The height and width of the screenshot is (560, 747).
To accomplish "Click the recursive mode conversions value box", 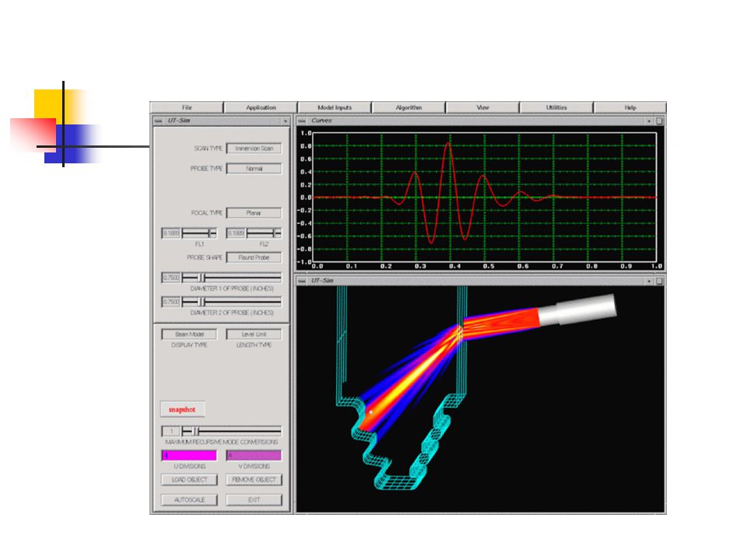I will point(171,432).
